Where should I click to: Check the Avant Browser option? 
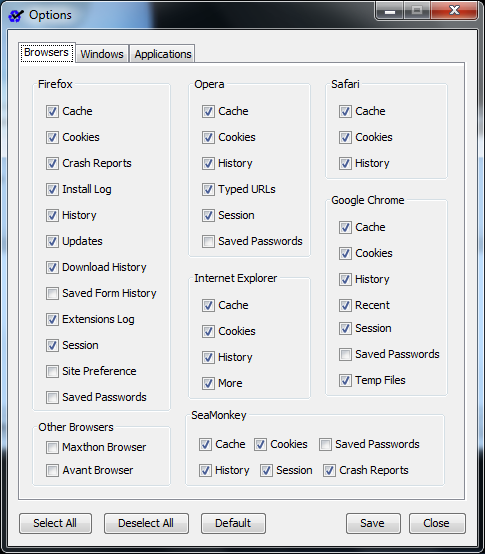[x=52, y=471]
